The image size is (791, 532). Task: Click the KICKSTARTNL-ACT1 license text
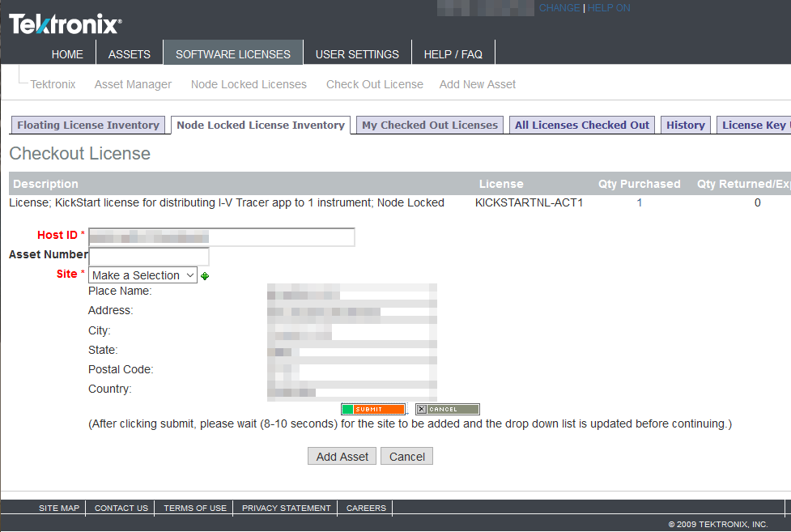529,203
